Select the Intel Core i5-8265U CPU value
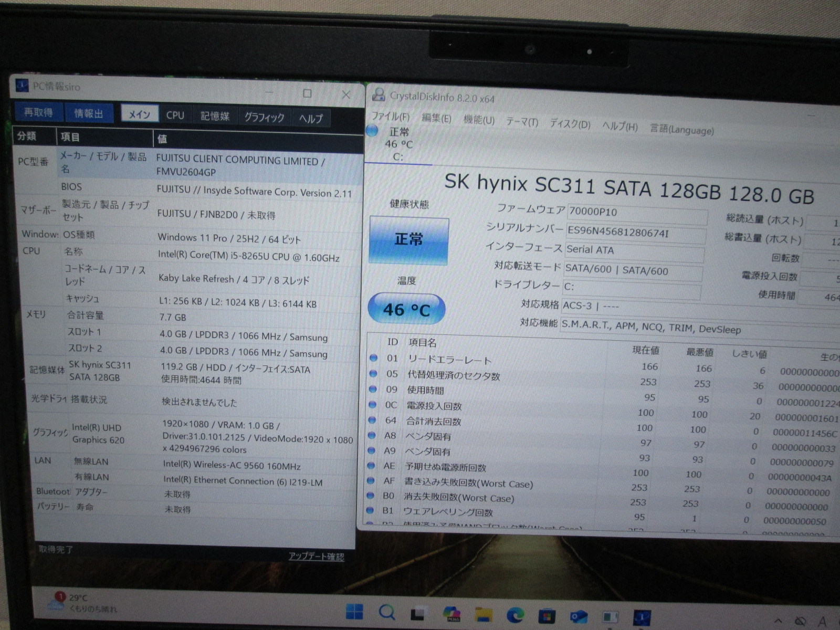The image size is (840, 630). [249, 257]
